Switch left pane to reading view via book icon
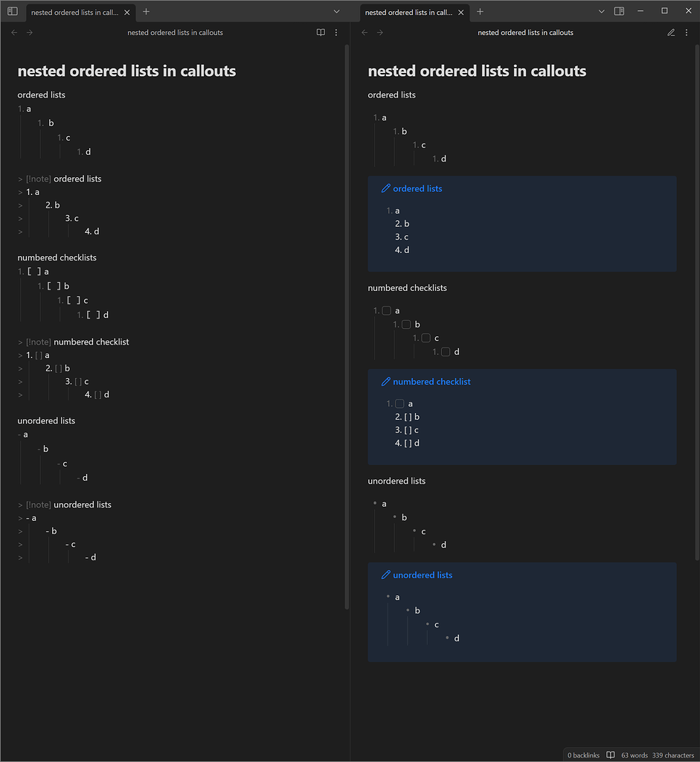Viewport: 700px width, 762px height. point(320,32)
